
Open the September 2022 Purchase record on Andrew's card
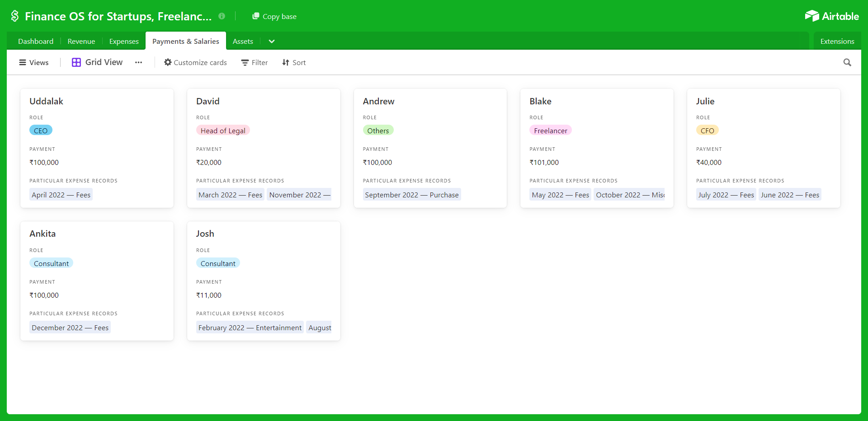coord(411,195)
